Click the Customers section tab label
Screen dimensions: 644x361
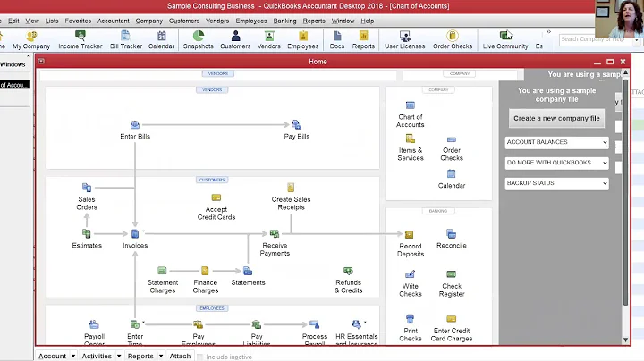coord(212,180)
